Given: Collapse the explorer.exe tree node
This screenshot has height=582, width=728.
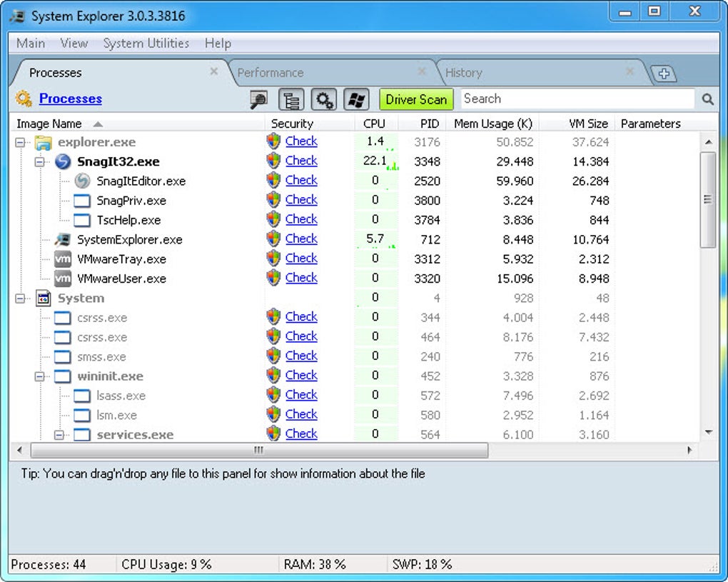Looking at the screenshot, I should [20, 142].
